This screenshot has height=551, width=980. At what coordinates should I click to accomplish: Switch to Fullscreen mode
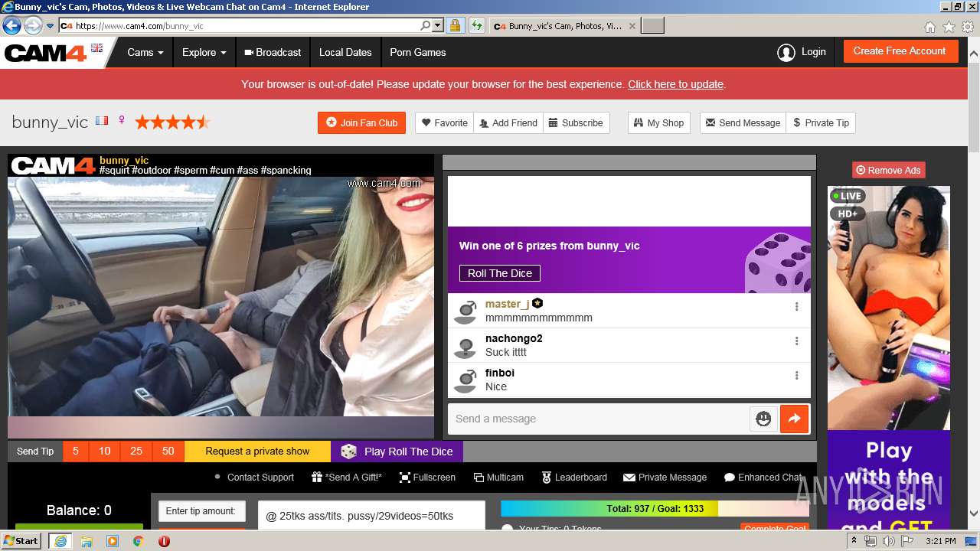[427, 477]
